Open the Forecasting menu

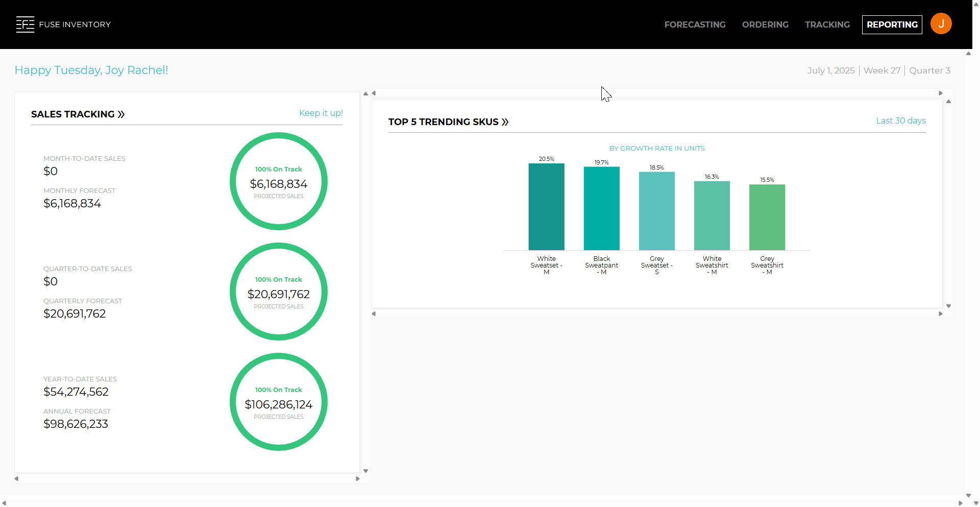[695, 25]
